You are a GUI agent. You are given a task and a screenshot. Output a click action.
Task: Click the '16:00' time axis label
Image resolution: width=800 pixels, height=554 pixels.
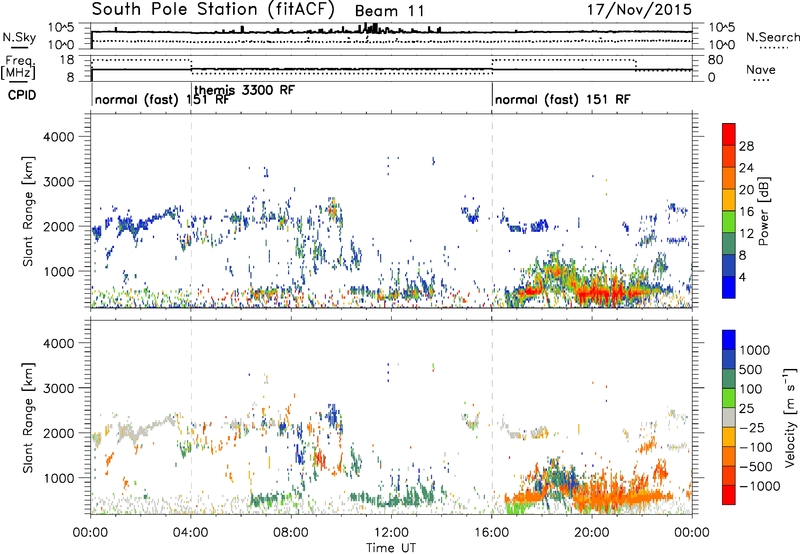[x=492, y=533]
